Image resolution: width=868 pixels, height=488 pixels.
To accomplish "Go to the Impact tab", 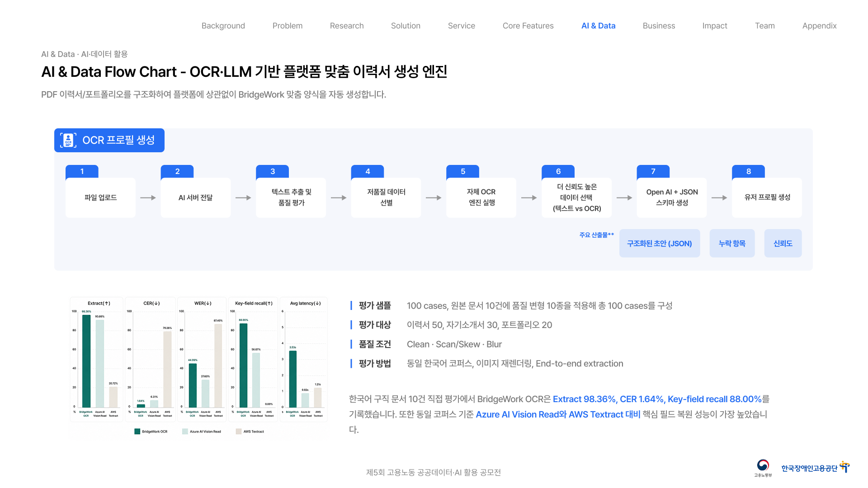I will point(715,26).
